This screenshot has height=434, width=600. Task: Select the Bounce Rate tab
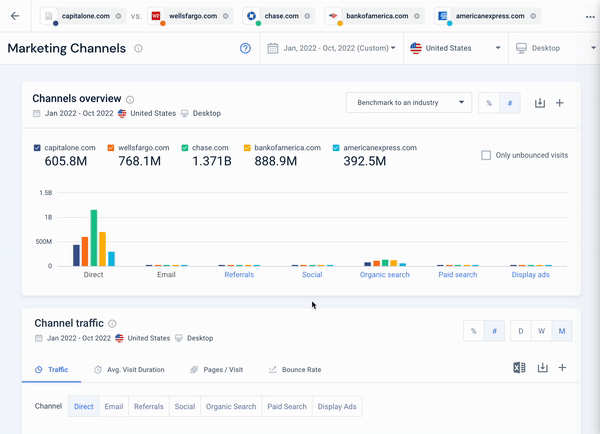(x=295, y=370)
